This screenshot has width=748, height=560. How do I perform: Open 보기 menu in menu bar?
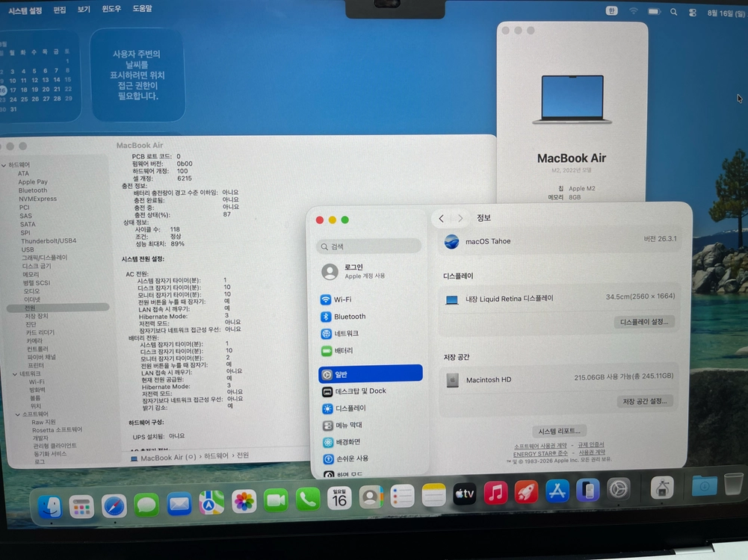click(84, 9)
